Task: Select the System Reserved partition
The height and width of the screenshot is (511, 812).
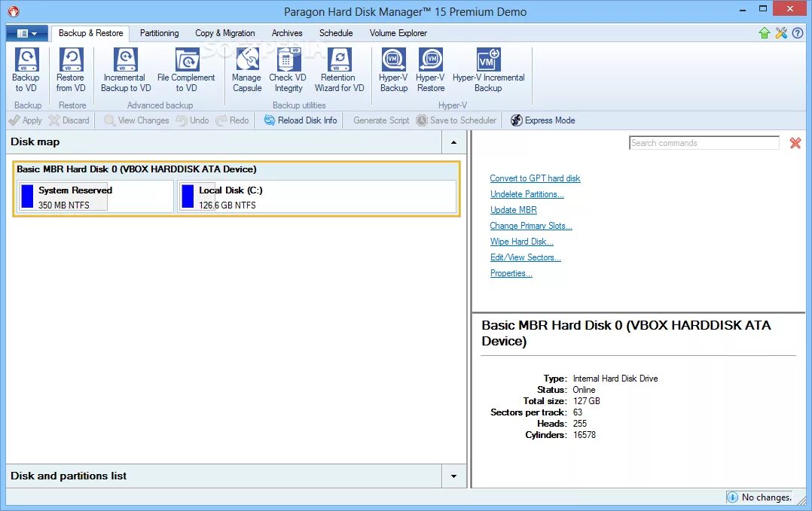Action: click(96, 196)
